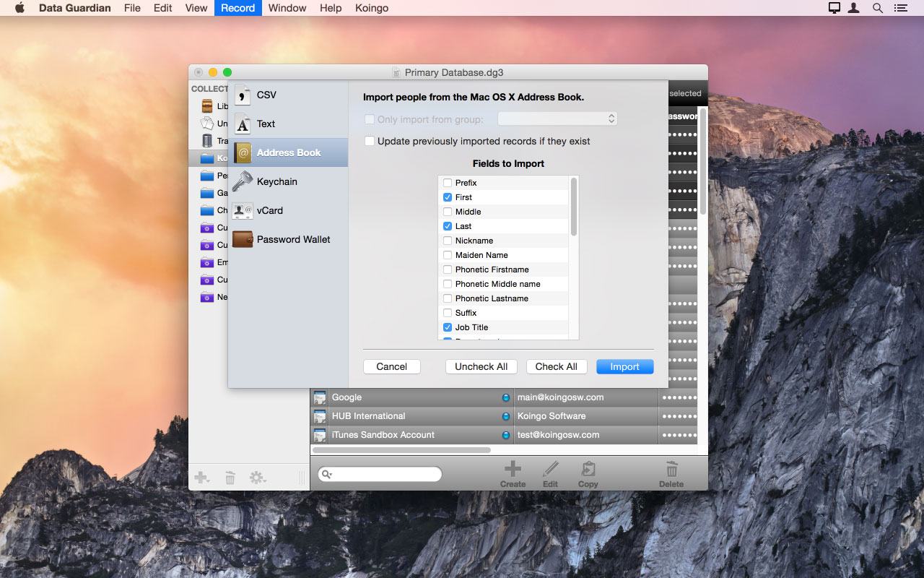Open the Help menu

click(331, 8)
